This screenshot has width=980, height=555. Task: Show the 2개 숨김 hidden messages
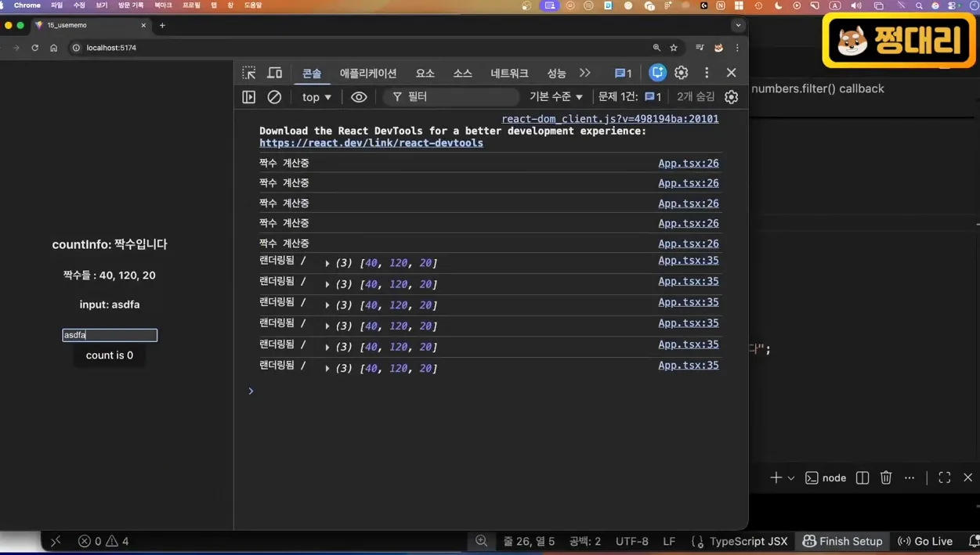(696, 96)
